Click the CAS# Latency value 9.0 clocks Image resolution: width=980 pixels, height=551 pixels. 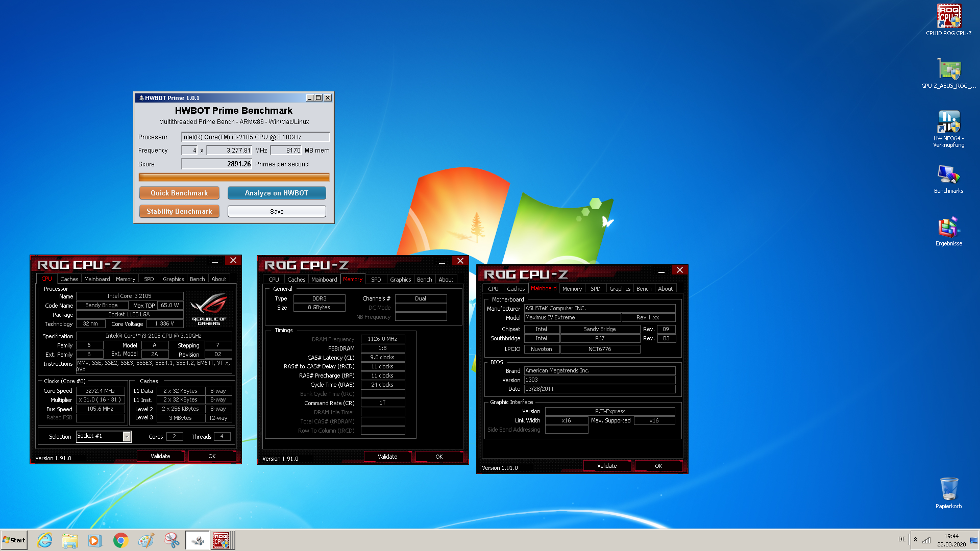pyautogui.click(x=382, y=357)
